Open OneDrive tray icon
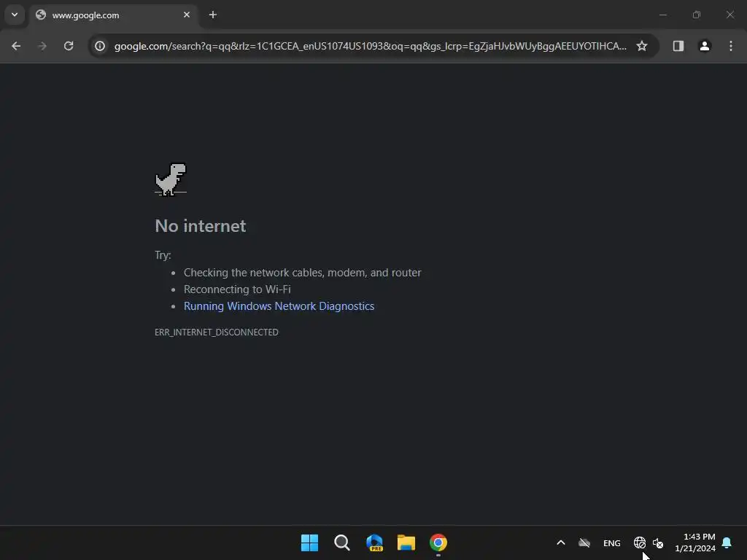Screen dimensions: 747x560 584,542
